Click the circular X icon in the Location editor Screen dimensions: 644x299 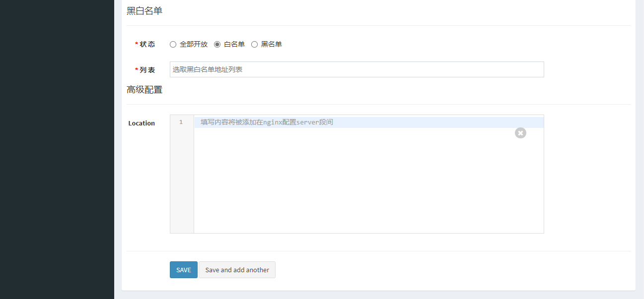520,133
